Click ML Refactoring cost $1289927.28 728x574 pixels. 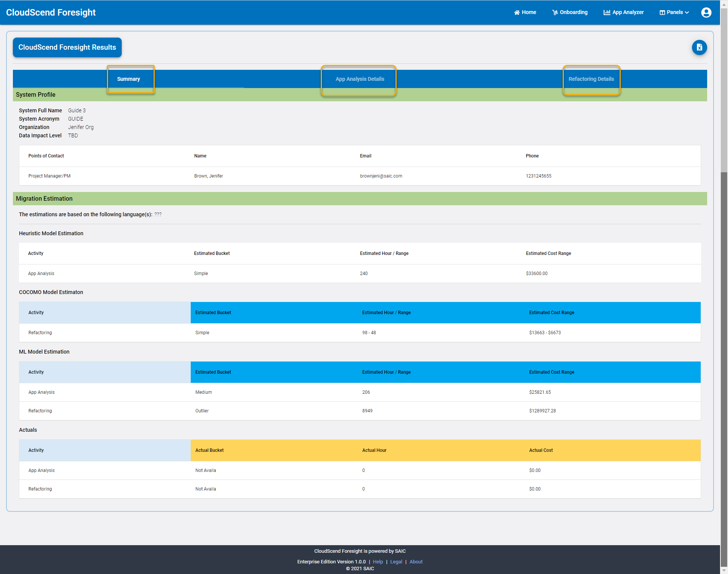(542, 411)
